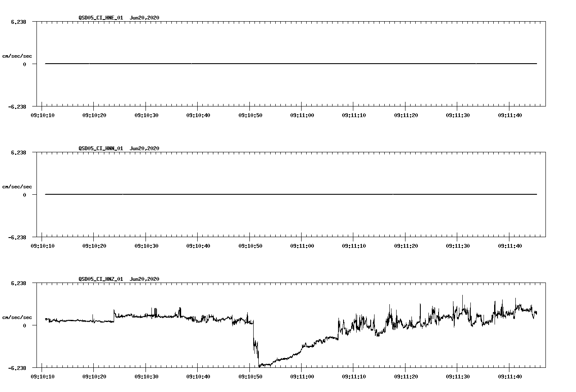Click the 09:11:30 time label under HNN plot
This screenshot has width=576, height=392.
457,246
